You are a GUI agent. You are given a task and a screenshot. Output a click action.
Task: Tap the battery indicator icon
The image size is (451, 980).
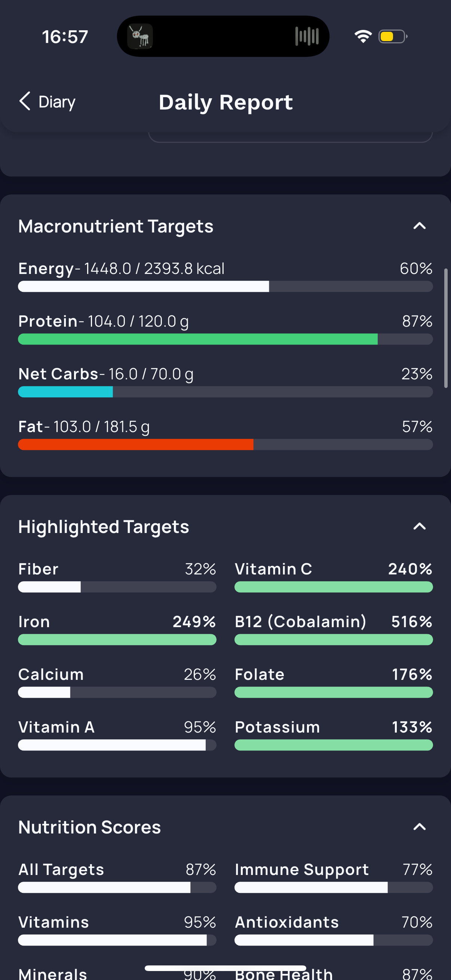coord(393,37)
